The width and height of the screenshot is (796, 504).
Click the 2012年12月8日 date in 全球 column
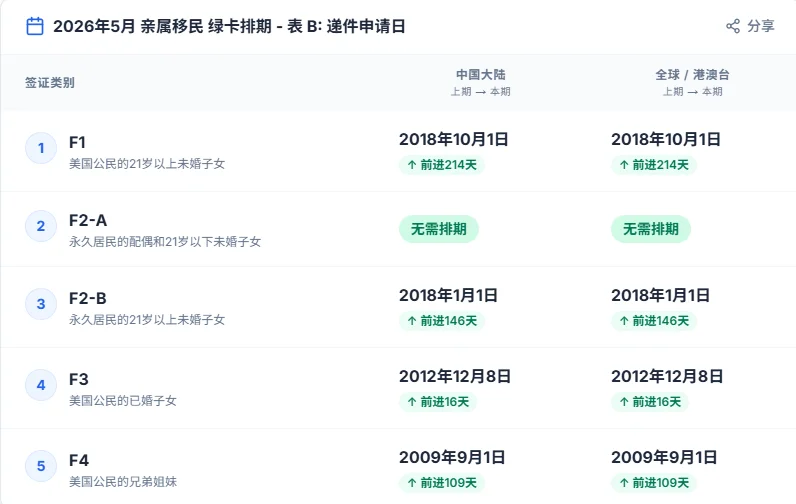pyautogui.click(x=667, y=376)
